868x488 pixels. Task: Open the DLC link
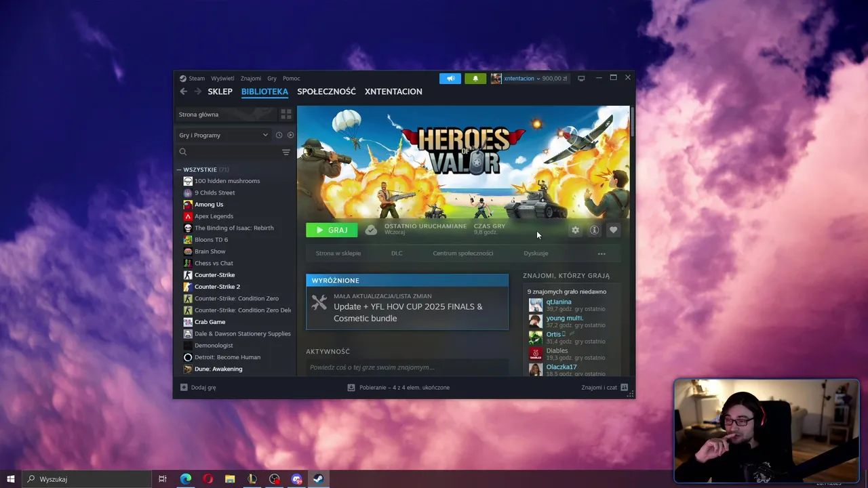click(397, 253)
